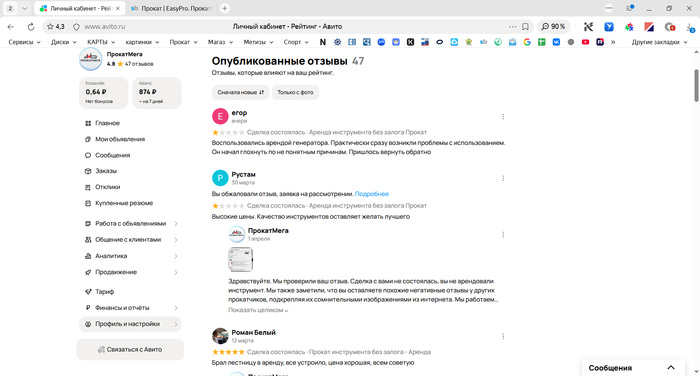Open the colorful star extension icon
The width and height of the screenshot is (700, 376).
[x=629, y=27]
